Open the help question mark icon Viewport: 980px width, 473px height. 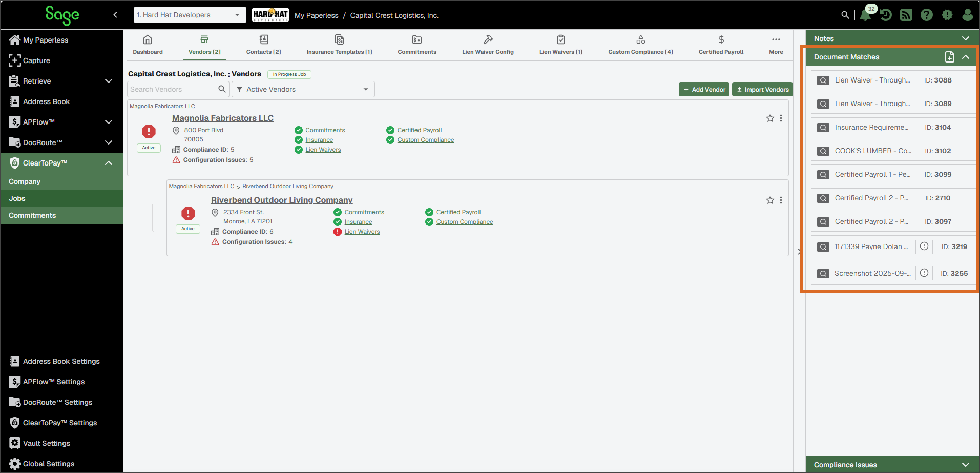(x=927, y=15)
